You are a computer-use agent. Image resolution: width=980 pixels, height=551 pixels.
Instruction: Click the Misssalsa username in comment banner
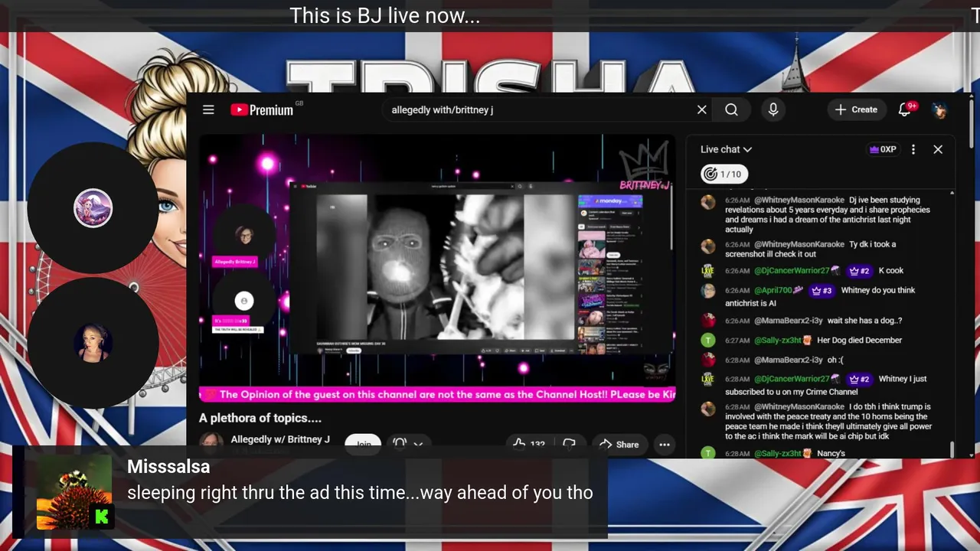coord(168,466)
